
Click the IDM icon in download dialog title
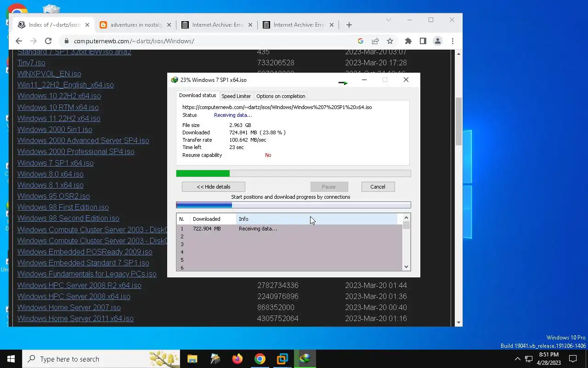click(174, 80)
